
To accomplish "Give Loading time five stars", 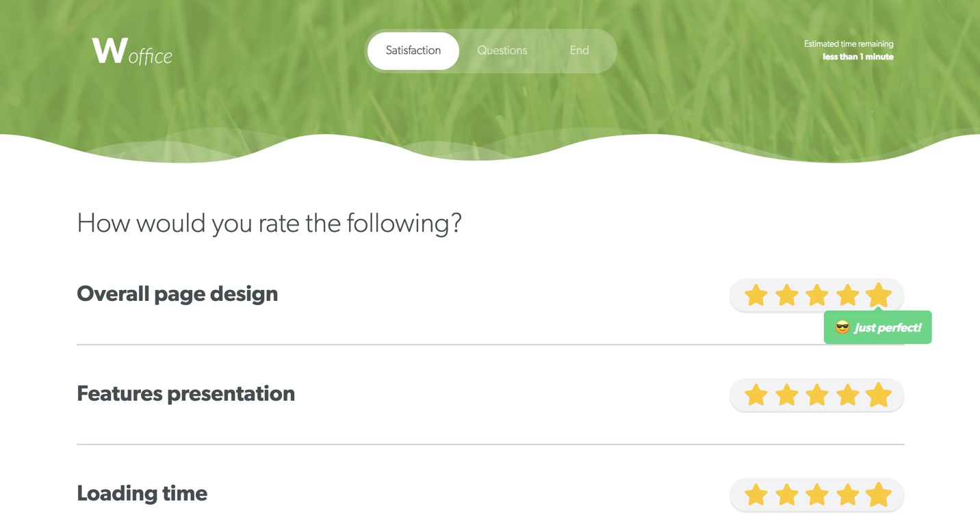I will point(878,494).
